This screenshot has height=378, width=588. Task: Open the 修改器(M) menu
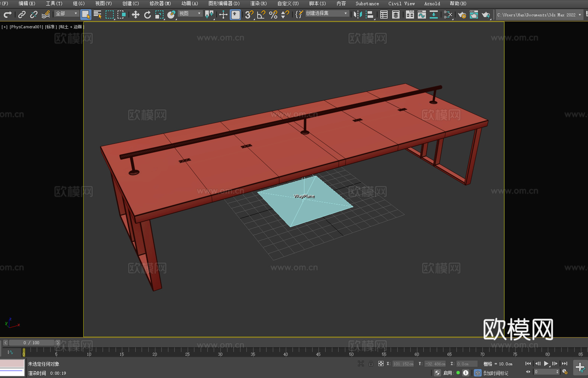pos(160,3)
